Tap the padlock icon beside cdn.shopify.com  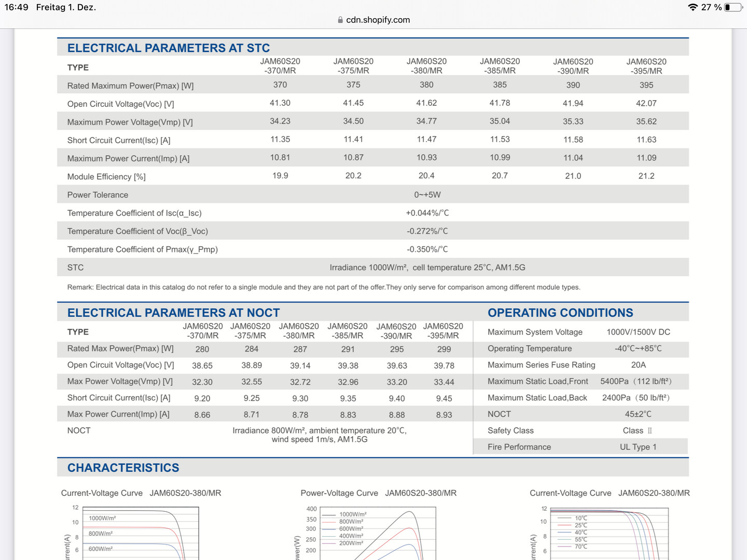340,20
